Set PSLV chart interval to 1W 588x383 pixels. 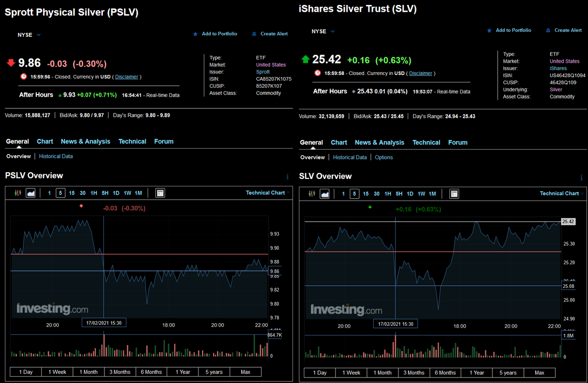(x=127, y=193)
